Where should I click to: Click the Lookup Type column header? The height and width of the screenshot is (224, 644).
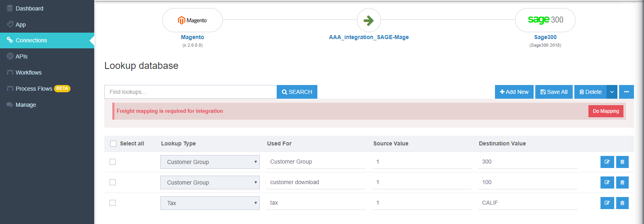pyautogui.click(x=178, y=143)
